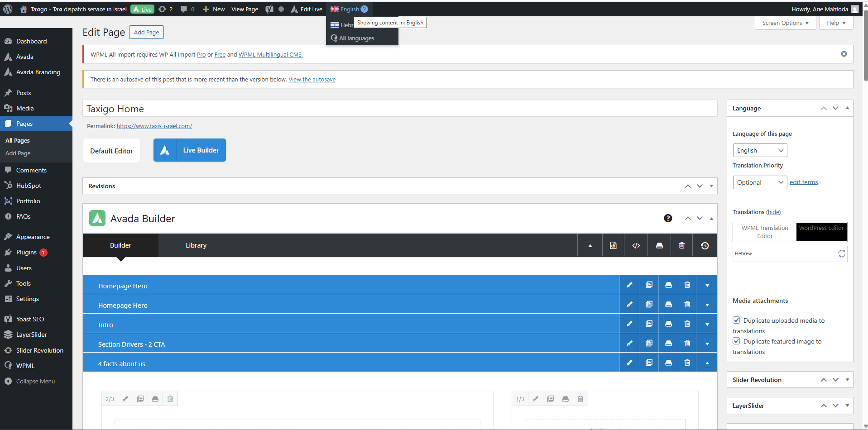The image size is (868, 430).
Task: Click the Add Page button
Action: tap(146, 32)
